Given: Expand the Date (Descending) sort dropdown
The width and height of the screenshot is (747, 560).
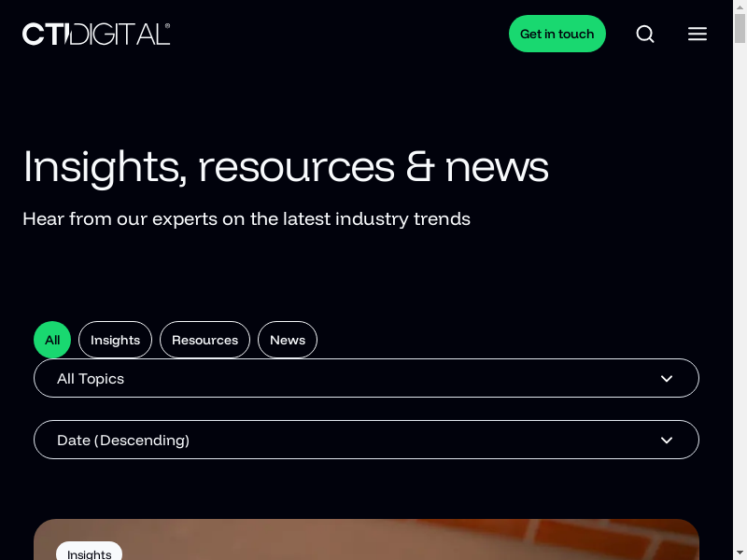Looking at the screenshot, I should [366, 440].
